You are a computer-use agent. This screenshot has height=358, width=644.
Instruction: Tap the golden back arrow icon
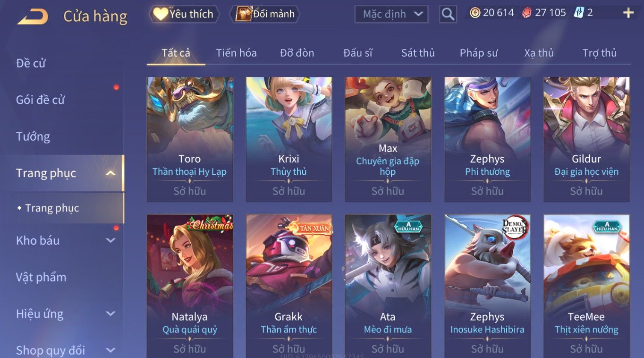32,17
